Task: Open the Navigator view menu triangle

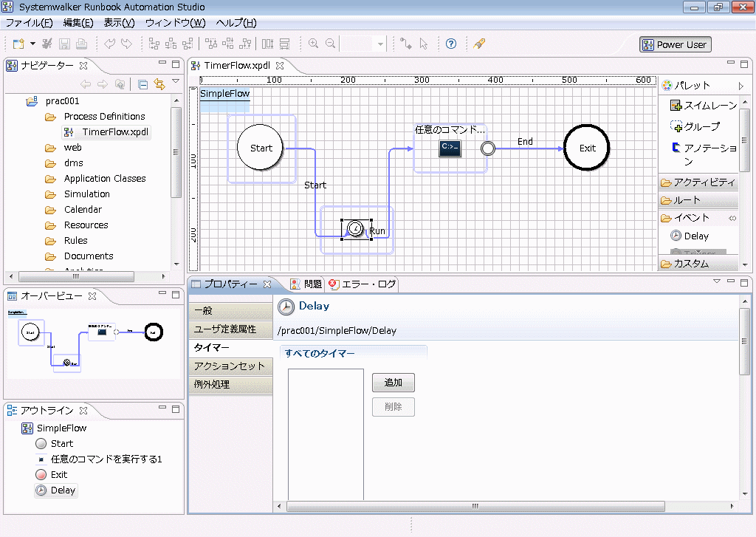Action: pos(176,81)
